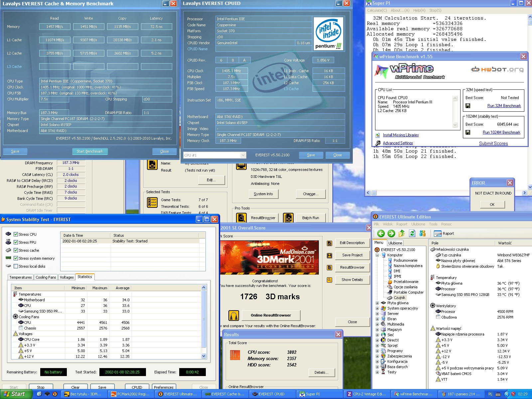The width and height of the screenshot is (532, 399).
Task: Click the Windows Start button
Action: point(16,394)
